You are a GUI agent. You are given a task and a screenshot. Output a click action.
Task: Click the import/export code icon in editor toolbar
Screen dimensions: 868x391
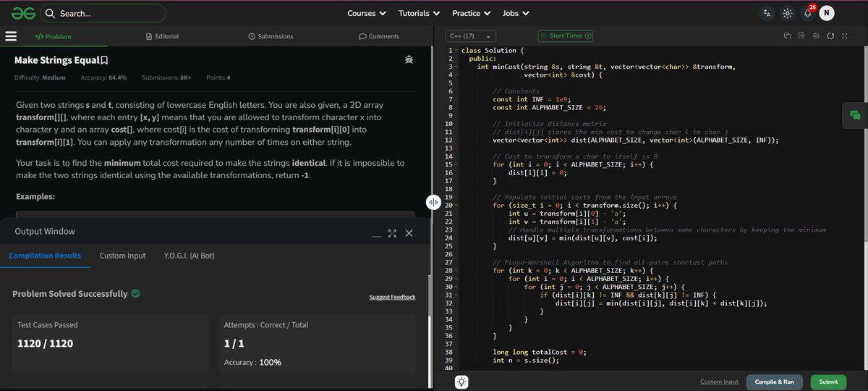802,36
